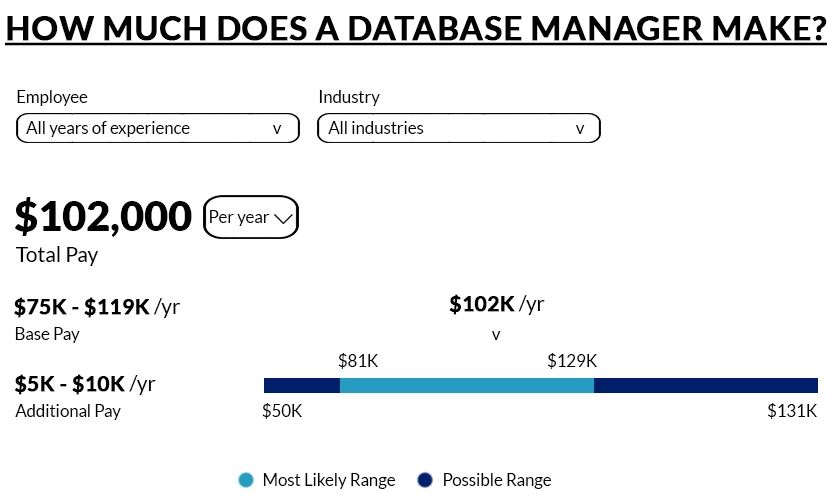Click the page title about Database Manager pay

[x=416, y=28]
